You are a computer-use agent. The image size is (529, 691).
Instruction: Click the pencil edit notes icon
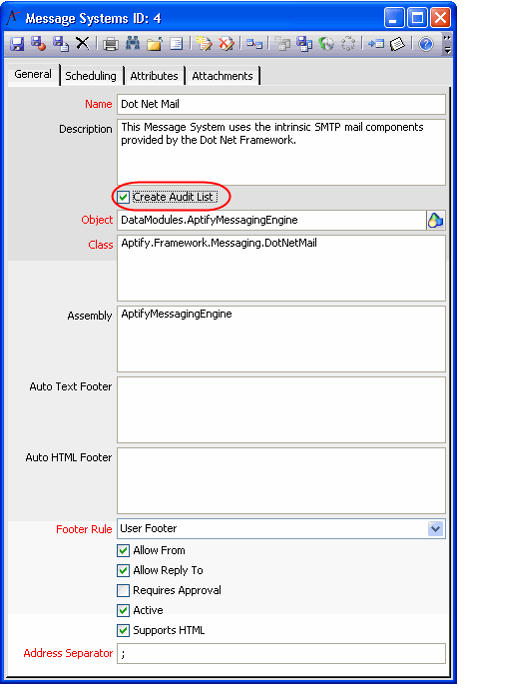click(x=205, y=44)
